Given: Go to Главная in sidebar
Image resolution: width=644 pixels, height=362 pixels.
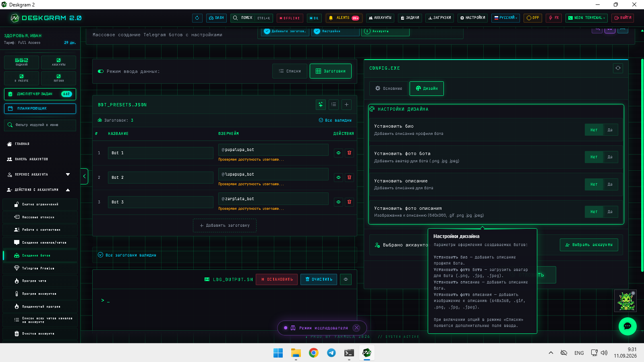Looking at the screenshot, I should click(40, 144).
